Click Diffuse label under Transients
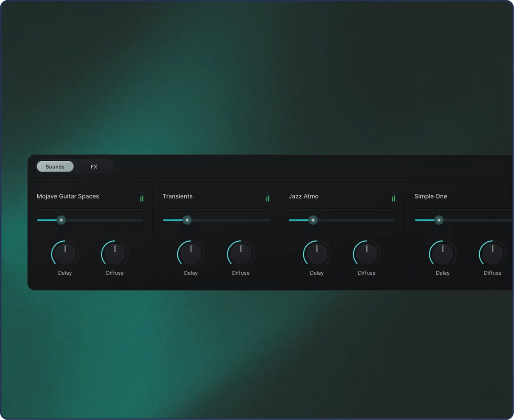The image size is (514, 420). pos(241,273)
